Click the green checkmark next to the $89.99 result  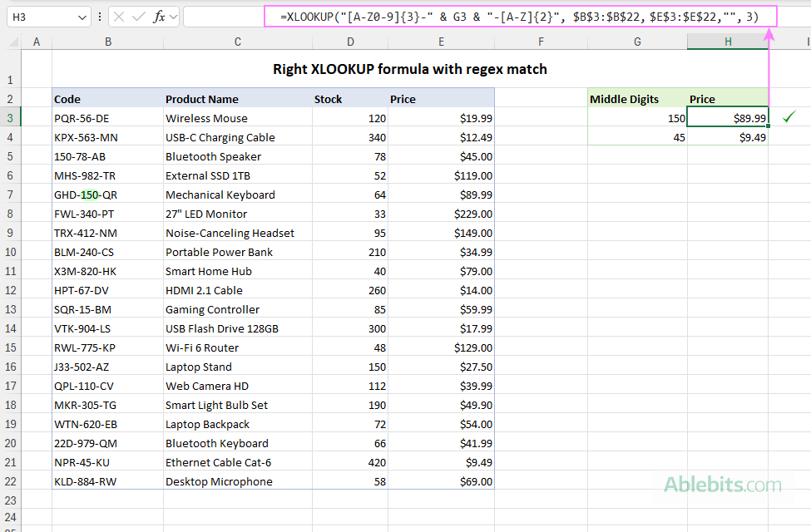point(787,118)
